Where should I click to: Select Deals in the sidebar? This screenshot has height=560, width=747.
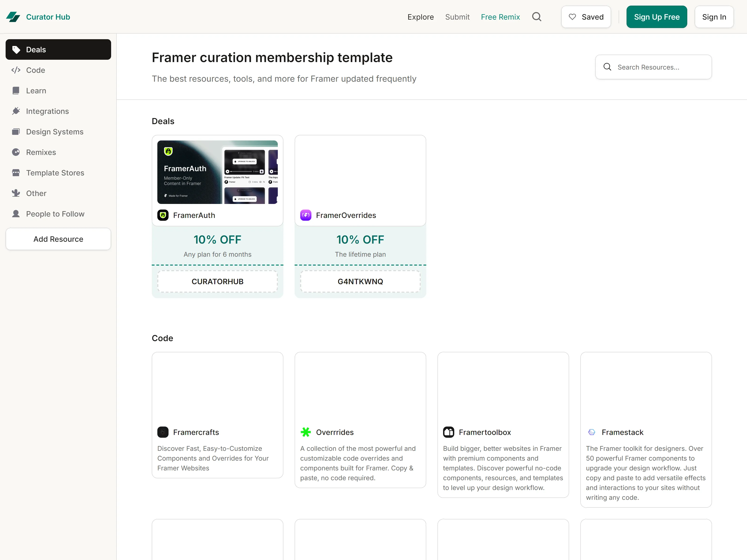tap(58, 50)
